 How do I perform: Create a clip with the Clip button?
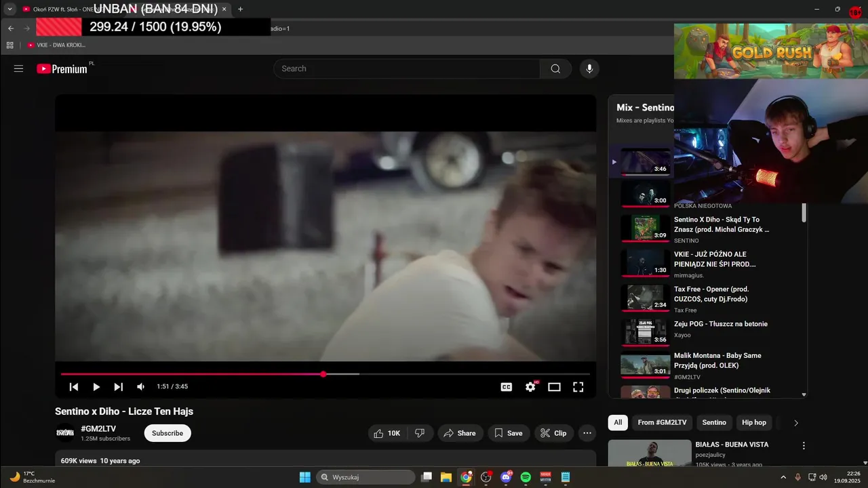point(553,433)
